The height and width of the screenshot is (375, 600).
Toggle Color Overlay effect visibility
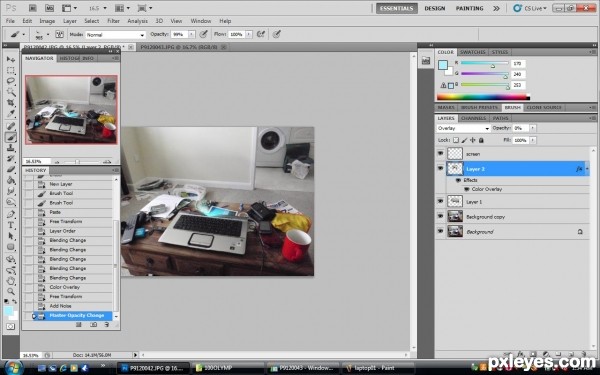pyautogui.click(x=466, y=189)
